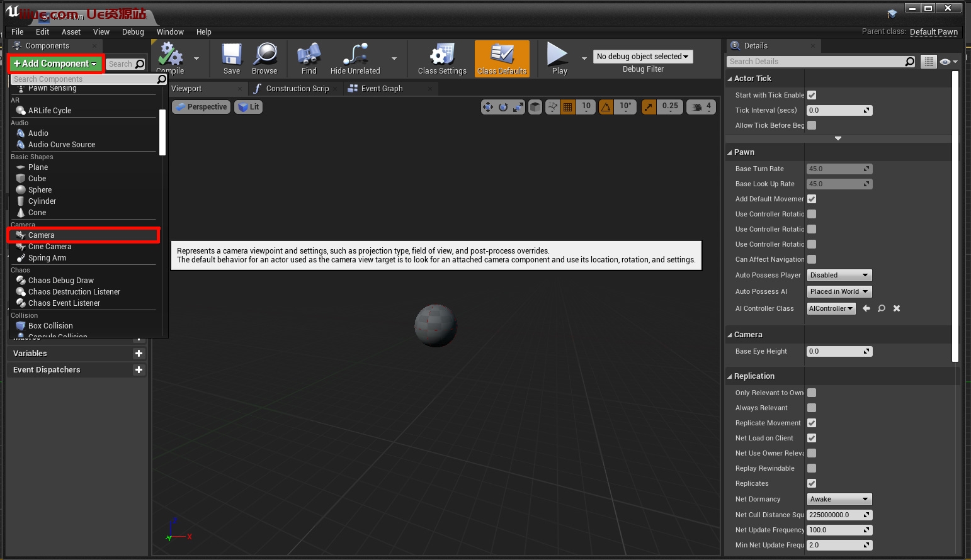Open the Window menu

click(x=170, y=32)
